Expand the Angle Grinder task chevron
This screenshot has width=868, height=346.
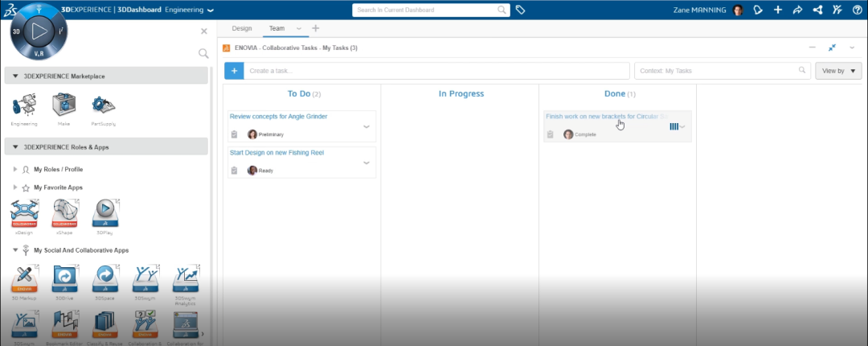point(366,126)
